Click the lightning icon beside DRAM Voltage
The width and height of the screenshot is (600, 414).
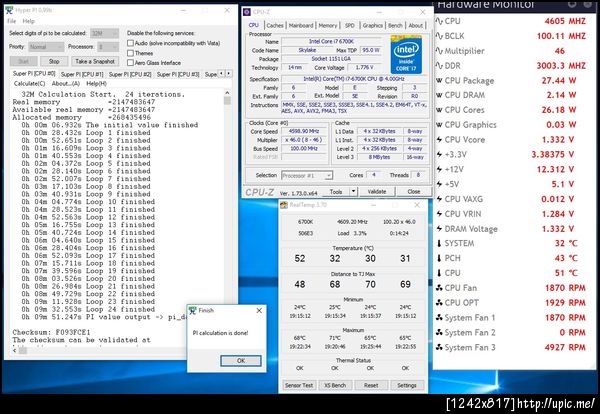coord(439,229)
